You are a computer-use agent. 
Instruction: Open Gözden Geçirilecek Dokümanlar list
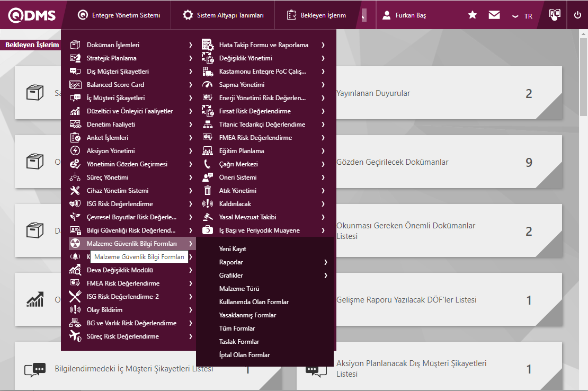point(392,162)
